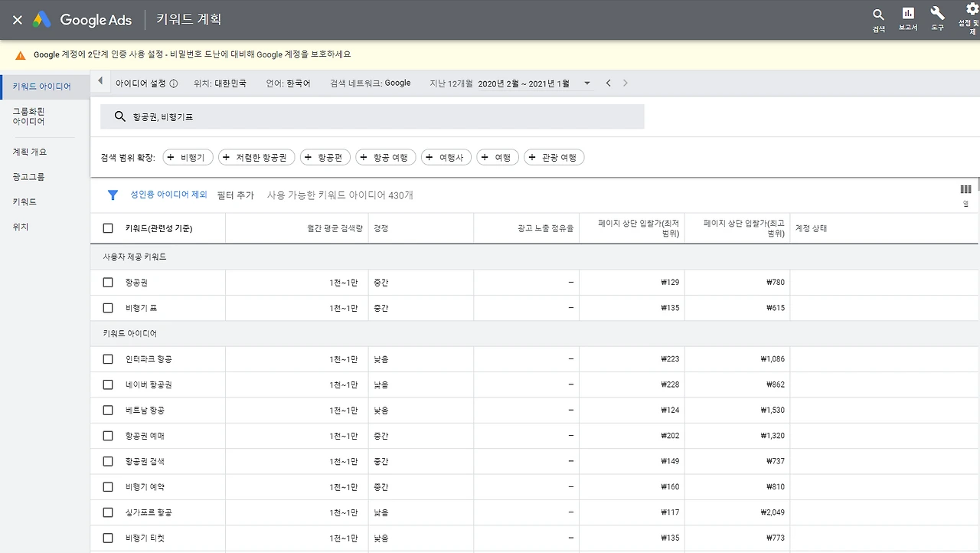Add the 항공편 suggestion chip
Viewport: 980px width, 553px height.
click(x=325, y=157)
